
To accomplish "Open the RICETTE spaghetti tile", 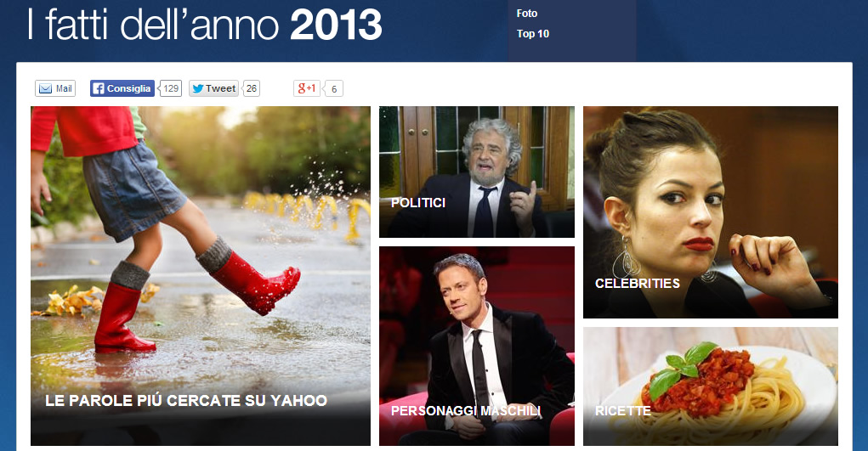I will click(x=710, y=386).
